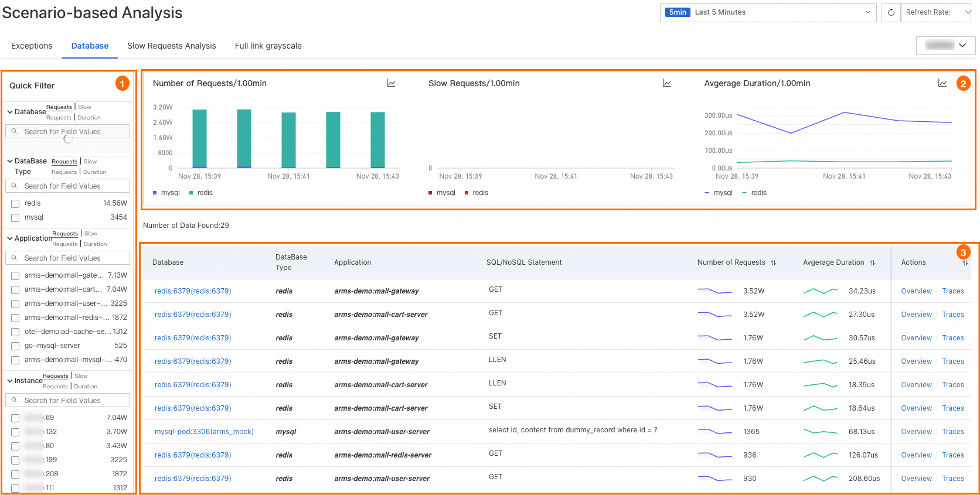The height and width of the screenshot is (495, 980).
Task: Open chart icon for Avgerage Duration panel
Action: 942,83
